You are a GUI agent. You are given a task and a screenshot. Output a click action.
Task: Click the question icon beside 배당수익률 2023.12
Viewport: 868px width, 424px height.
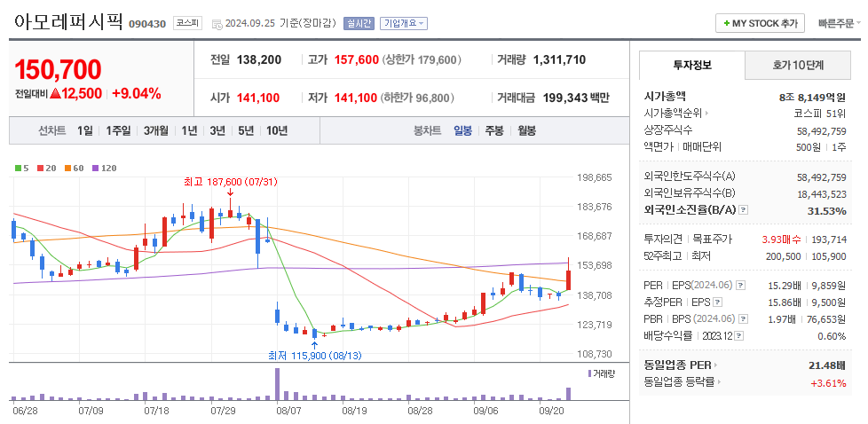(739, 336)
